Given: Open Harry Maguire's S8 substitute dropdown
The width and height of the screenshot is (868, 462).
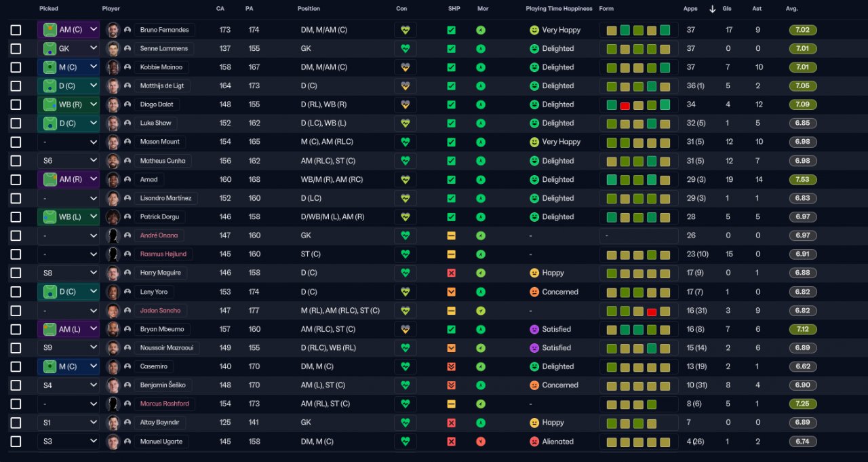Looking at the screenshot, I should [x=68, y=273].
